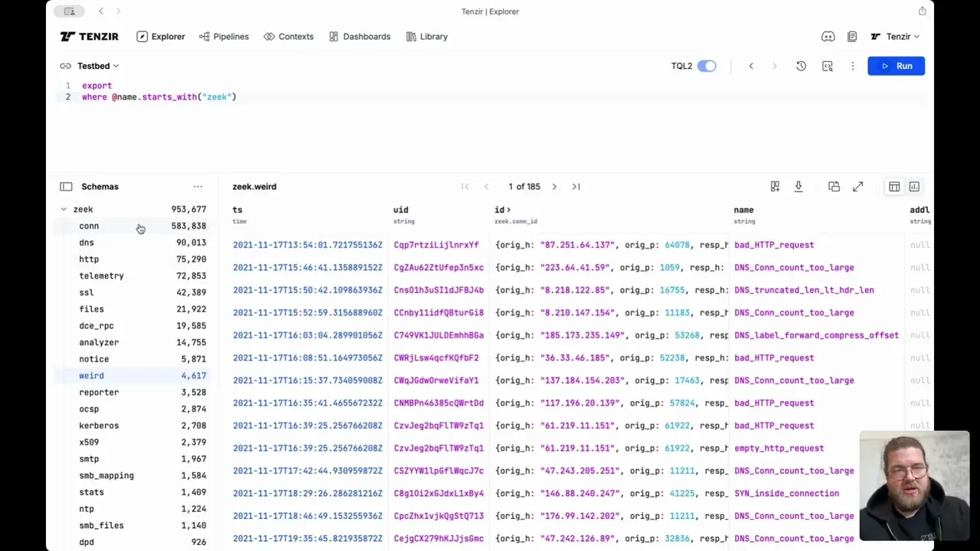Jump to first results page
Image resolution: width=980 pixels, height=551 pixels.
point(465,186)
